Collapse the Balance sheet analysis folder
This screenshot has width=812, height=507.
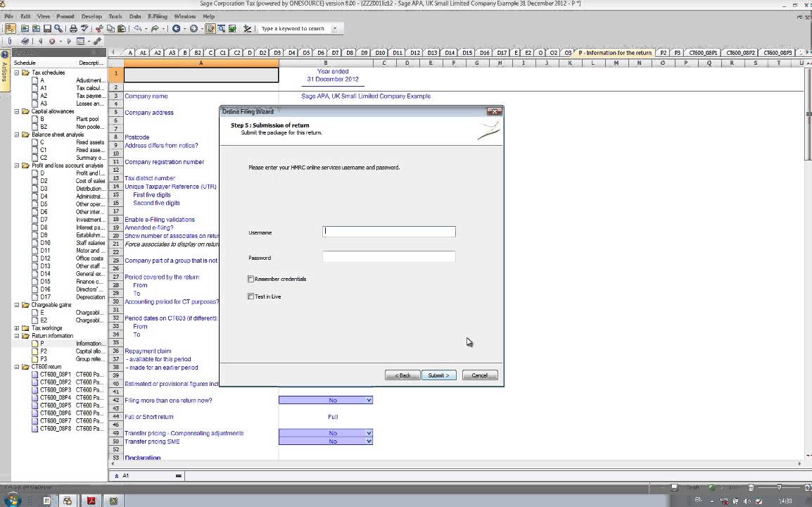[x=17, y=134]
